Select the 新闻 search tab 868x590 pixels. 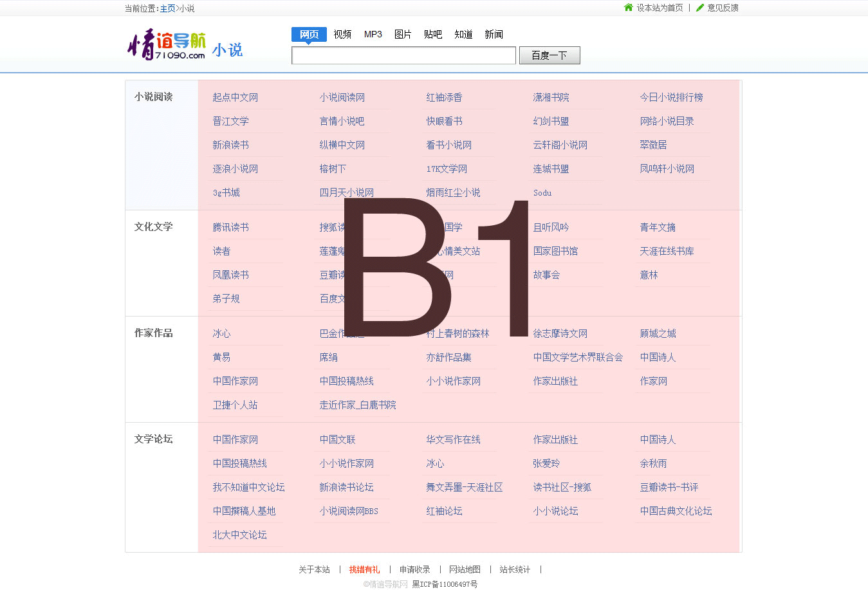pos(494,34)
